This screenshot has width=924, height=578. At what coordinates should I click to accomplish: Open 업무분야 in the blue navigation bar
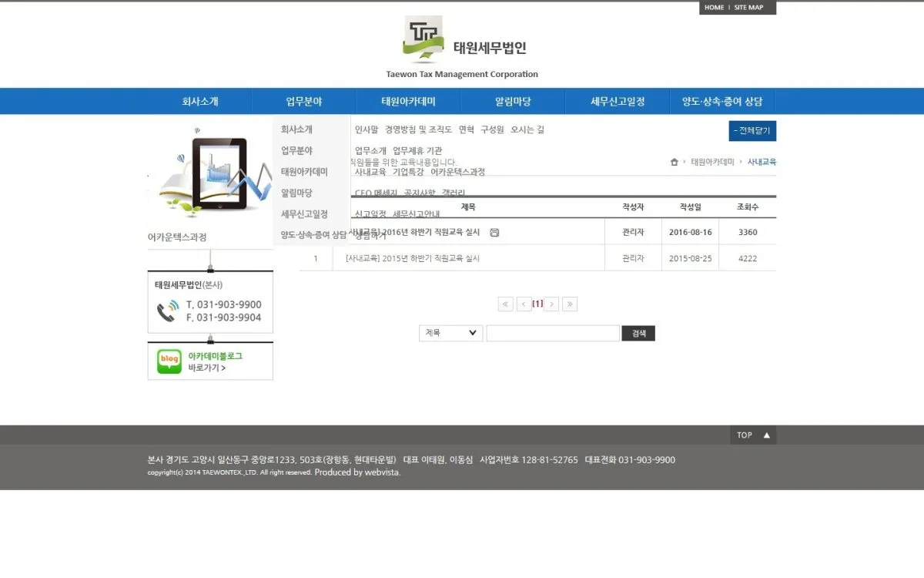pyautogui.click(x=304, y=101)
